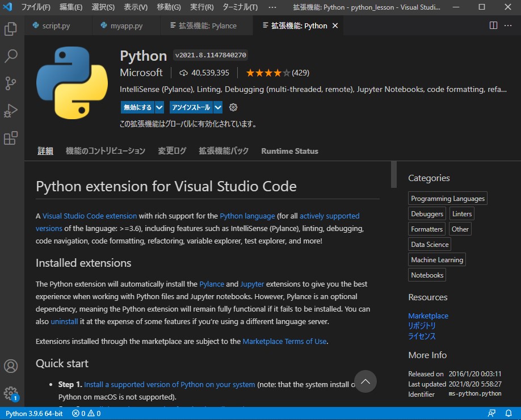521x420 pixels.
Task: Click the scroll-to-top arrow button
Action: 365,381
